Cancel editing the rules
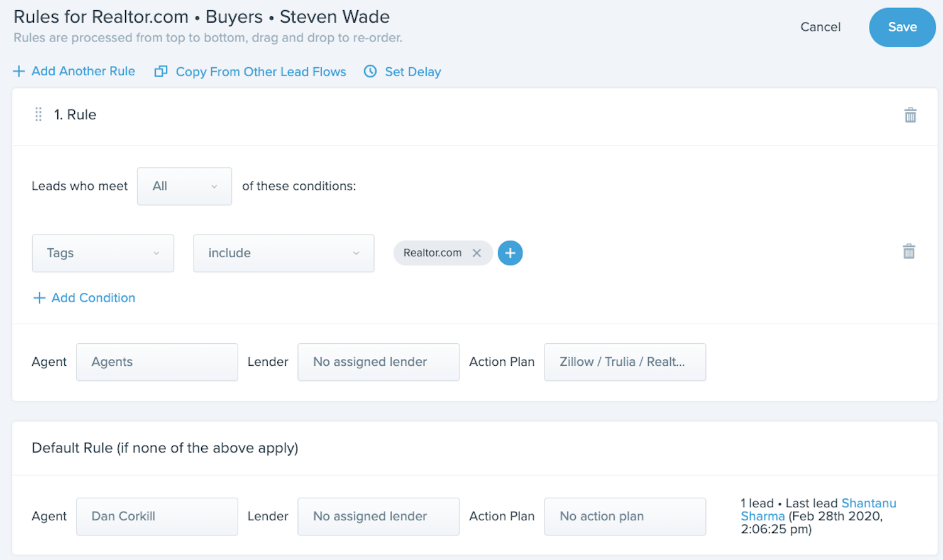The height and width of the screenshot is (560, 943). [820, 27]
